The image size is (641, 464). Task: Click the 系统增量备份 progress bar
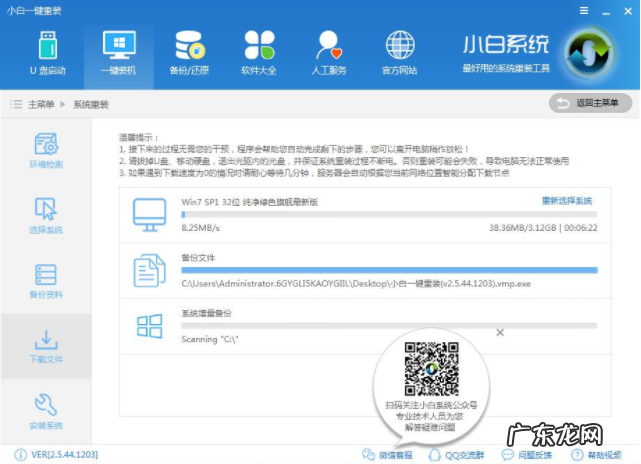coord(389,326)
